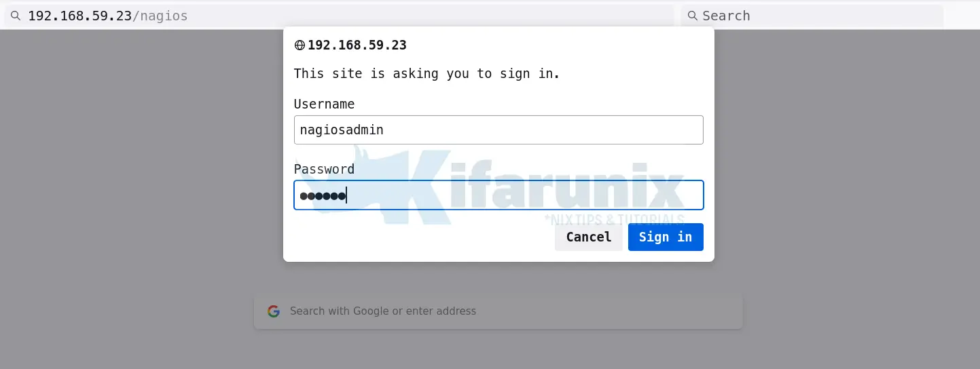Click the *NIX TIPS & TUTORIALS tagline

(x=615, y=218)
